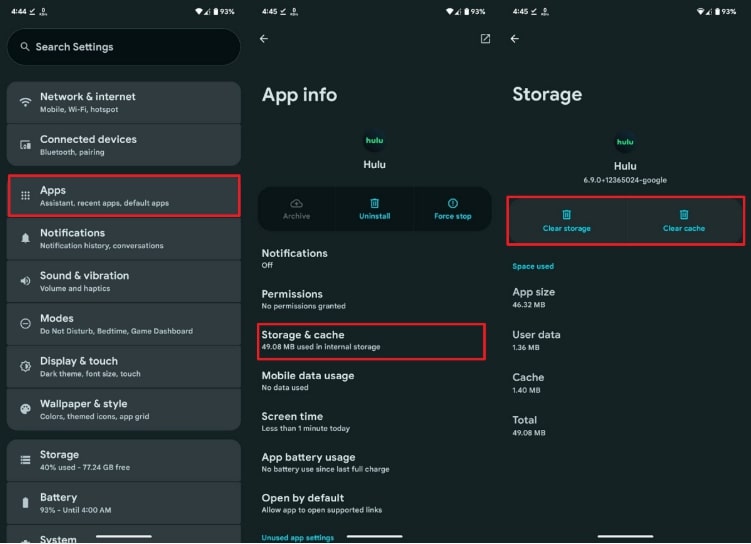This screenshot has width=751, height=544.
Task: Select the Total 49.08 MB row
Action: click(626, 425)
